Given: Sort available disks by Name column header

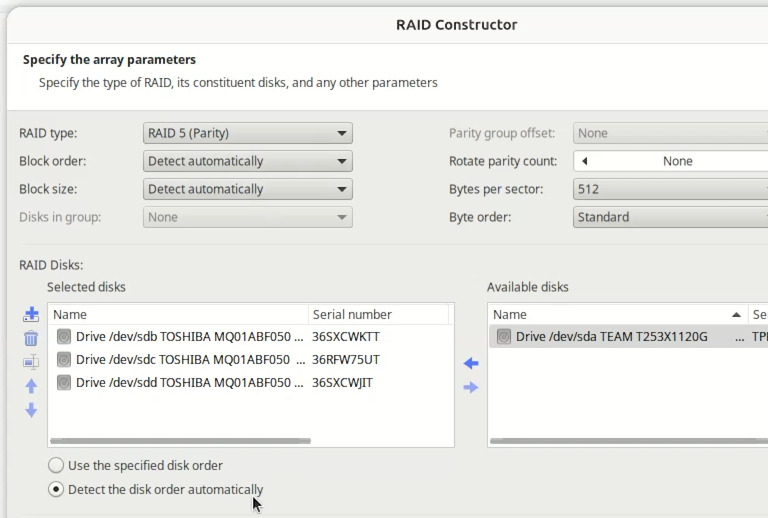Looking at the screenshot, I should click(618, 314).
